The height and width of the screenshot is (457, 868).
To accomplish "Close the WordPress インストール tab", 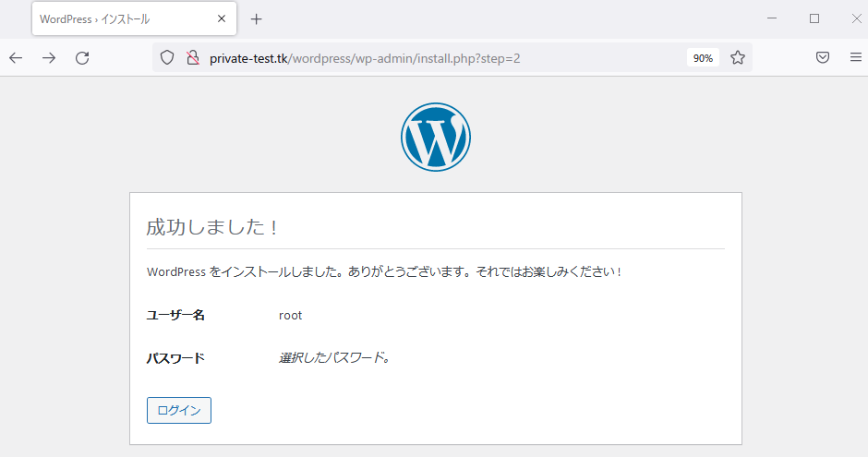I will (222, 18).
